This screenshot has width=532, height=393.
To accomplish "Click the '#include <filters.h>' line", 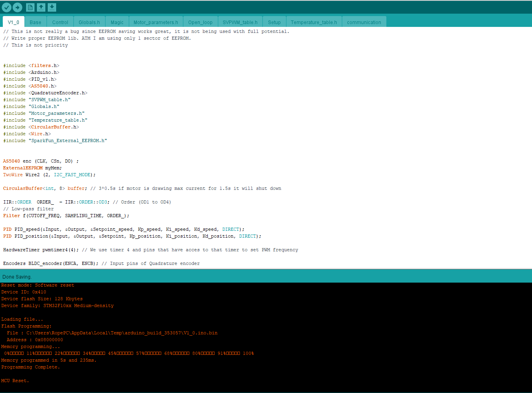I will point(31,65).
